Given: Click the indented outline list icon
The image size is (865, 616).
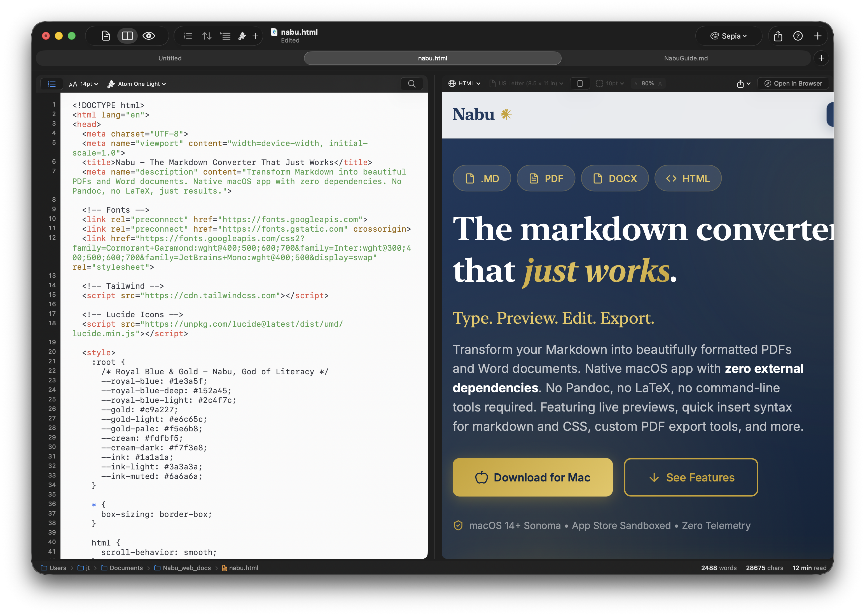Looking at the screenshot, I should (225, 36).
